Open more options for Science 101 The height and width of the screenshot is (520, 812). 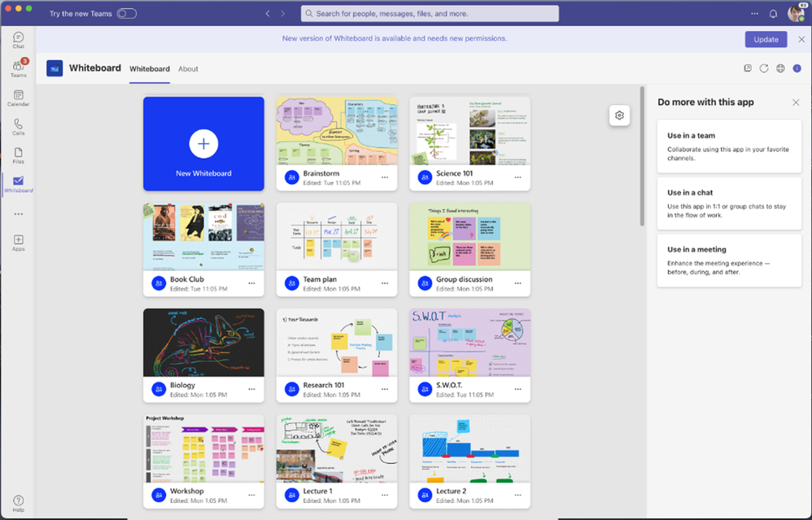pos(517,177)
